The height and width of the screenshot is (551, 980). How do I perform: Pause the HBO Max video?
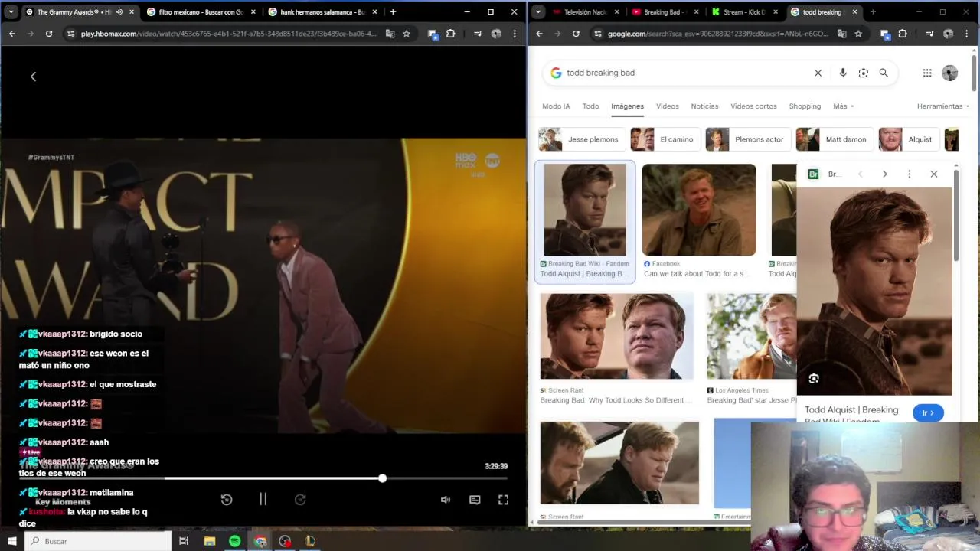click(263, 499)
